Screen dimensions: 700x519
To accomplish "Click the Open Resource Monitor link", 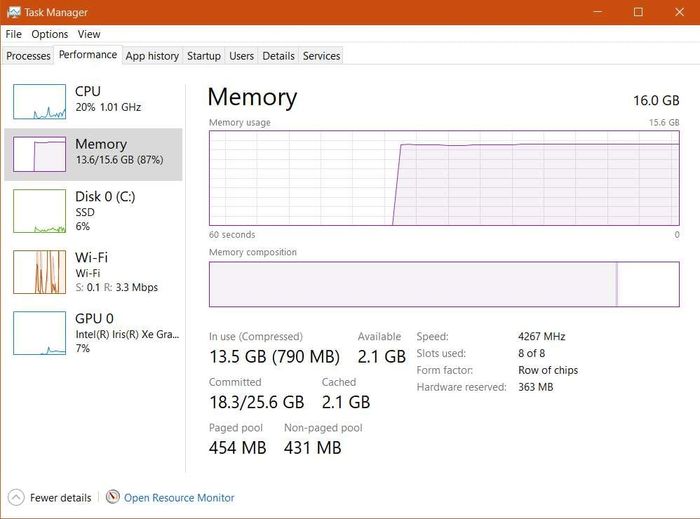I will coord(179,498).
